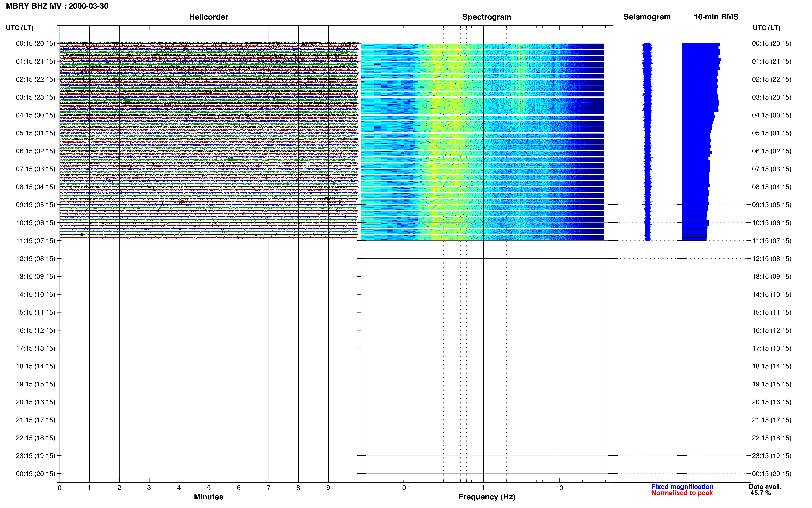Viewport: 812px width, 508px height.
Task: Click the '45.7 %' data availability value
Action: [761, 493]
